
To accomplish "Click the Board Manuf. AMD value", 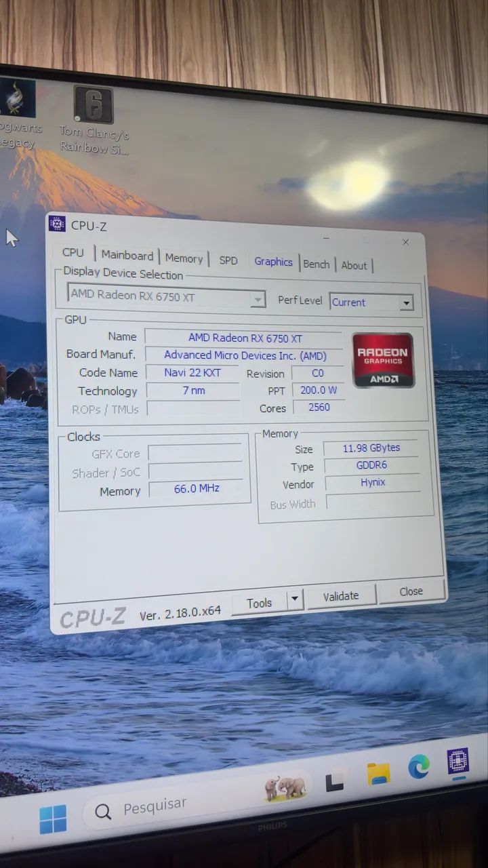I will tap(245, 355).
